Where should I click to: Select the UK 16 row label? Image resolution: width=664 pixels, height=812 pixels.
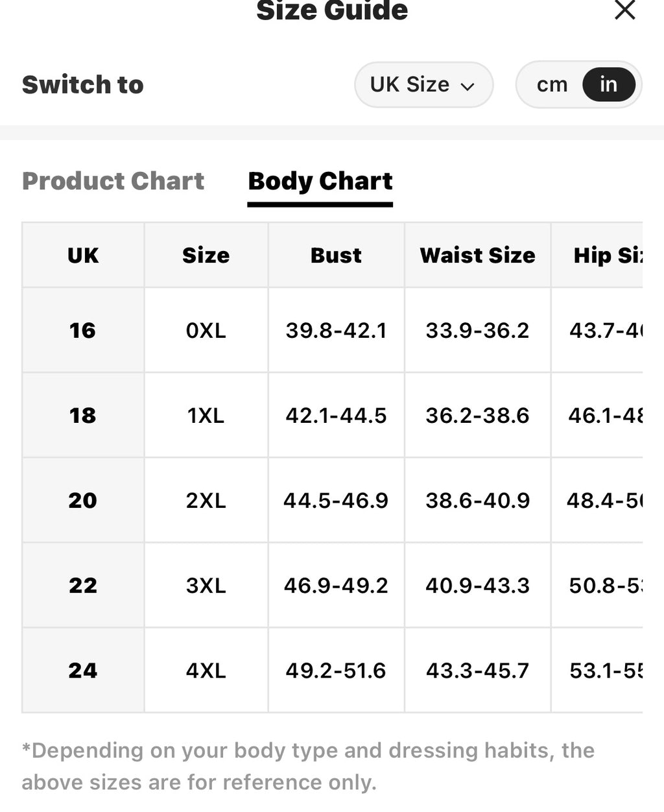click(83, 330)
